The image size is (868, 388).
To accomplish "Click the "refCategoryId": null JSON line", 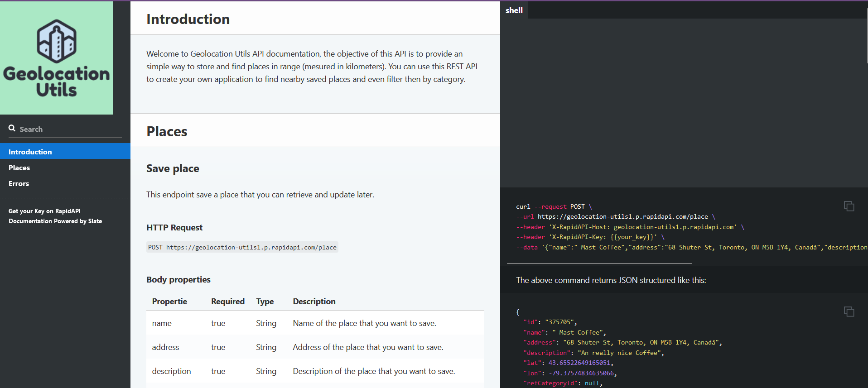I will click(563, 383).
